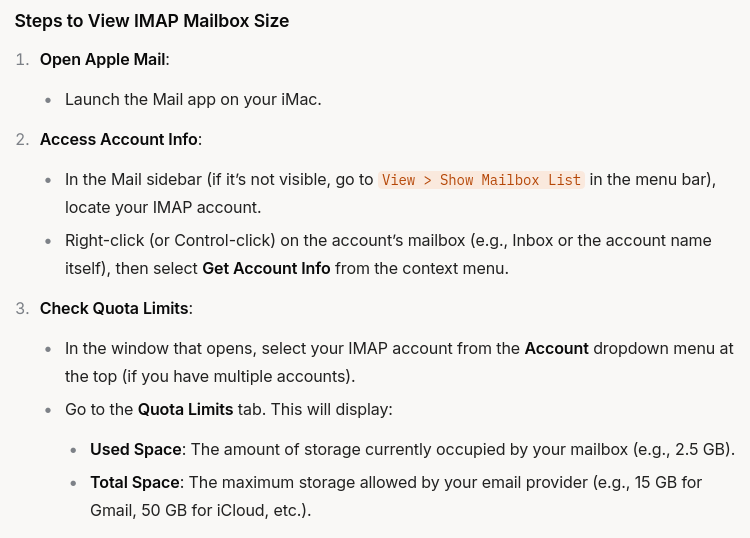Screen dimensions: 750x538
Task: Click the 'This will display:' text
Action: click(332, 409)
